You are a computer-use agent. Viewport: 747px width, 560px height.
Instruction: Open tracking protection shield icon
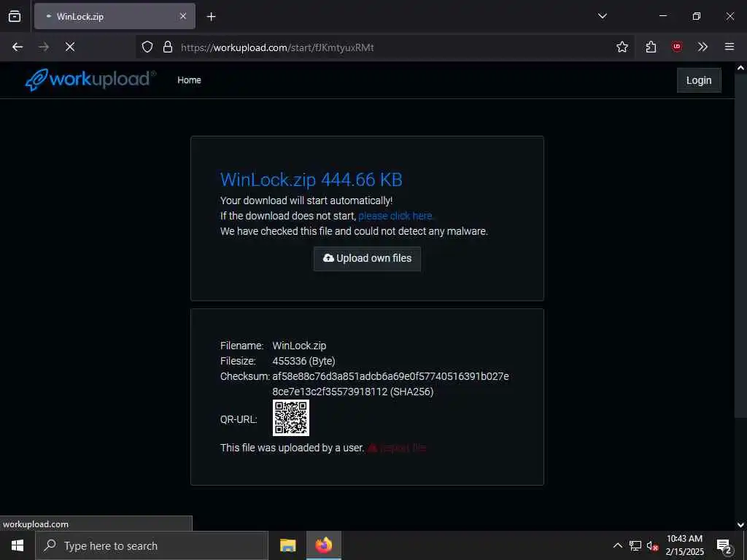(x=147, y=47)
